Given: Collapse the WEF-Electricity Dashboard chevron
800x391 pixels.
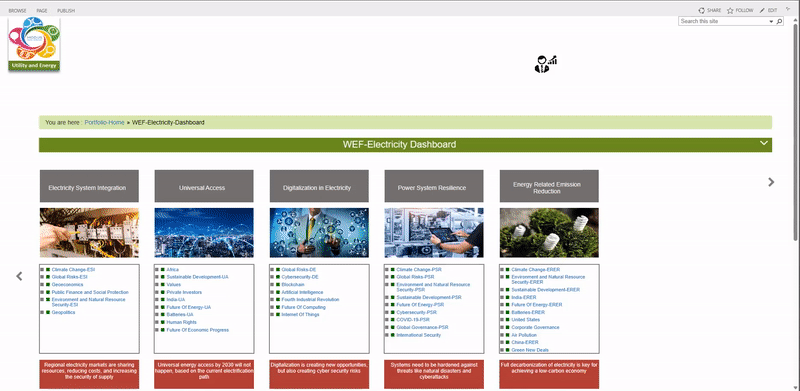Looking at the screenshot, I should click(763, 143).
